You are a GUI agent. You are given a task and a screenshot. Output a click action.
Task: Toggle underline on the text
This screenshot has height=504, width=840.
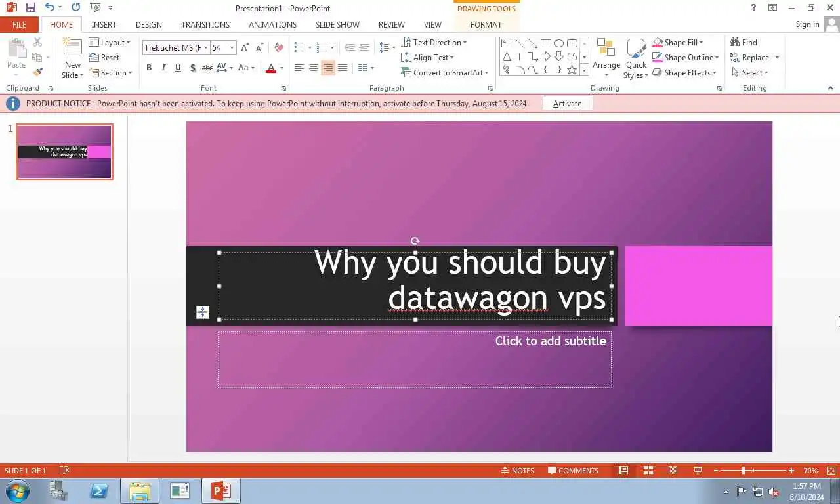(178, 68)
